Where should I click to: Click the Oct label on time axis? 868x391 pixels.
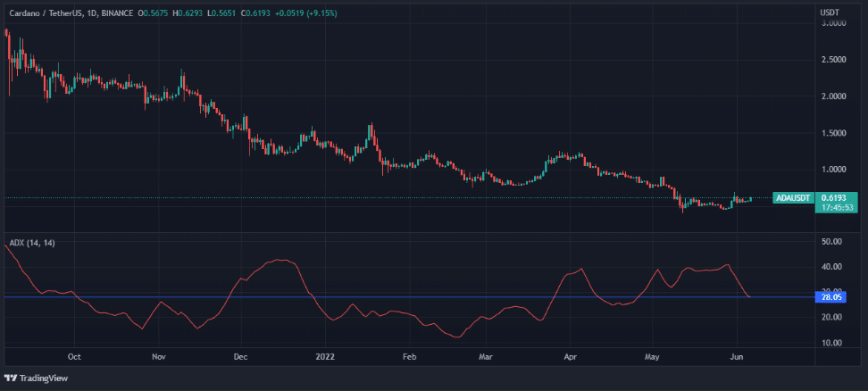[74, 357]
